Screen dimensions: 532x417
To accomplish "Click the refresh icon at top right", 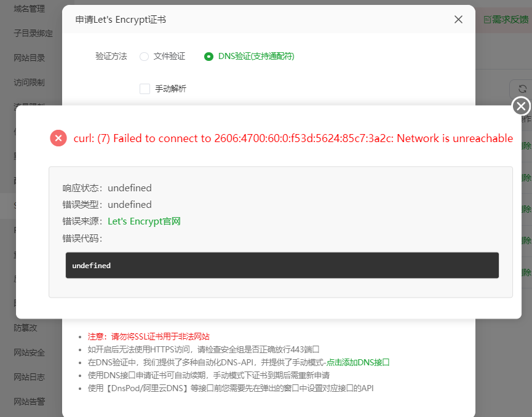I will (x=523, y=89).
